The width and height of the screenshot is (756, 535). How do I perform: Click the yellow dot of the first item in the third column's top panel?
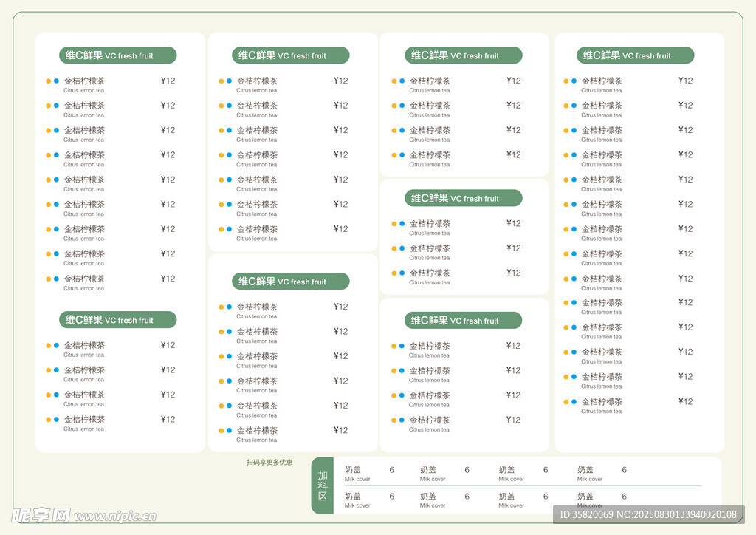coord(394,81)
